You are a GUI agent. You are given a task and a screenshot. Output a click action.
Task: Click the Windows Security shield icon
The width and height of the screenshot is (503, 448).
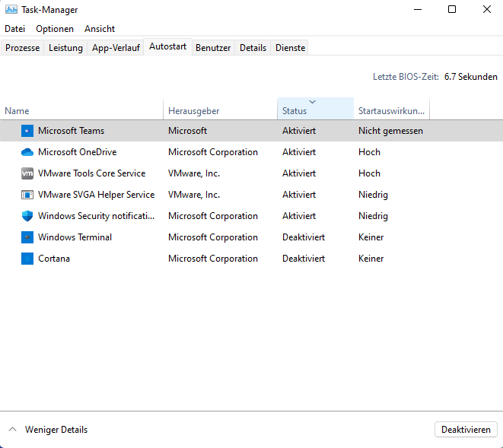coord(27,216)
